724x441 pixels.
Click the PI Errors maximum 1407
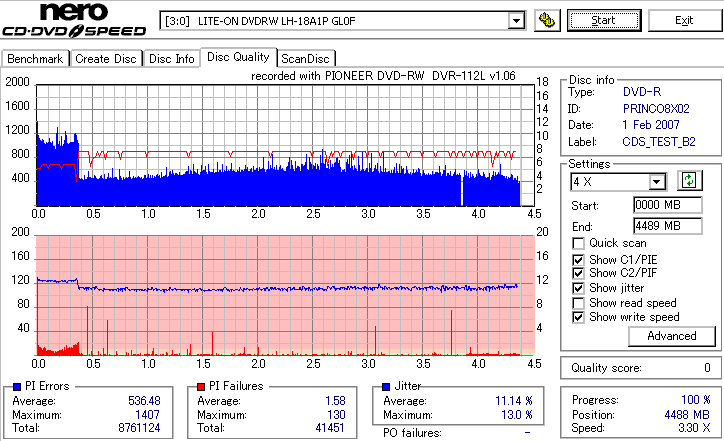[147, 415]
